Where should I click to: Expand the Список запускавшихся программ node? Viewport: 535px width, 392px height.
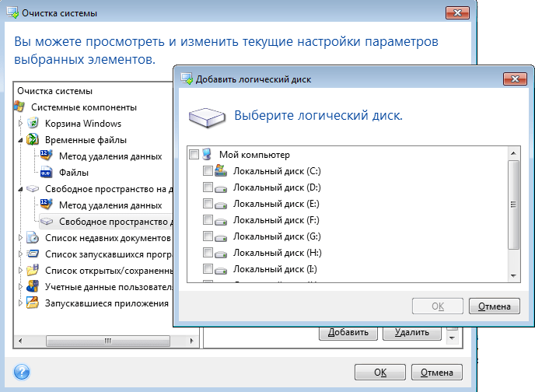point(20,254)
